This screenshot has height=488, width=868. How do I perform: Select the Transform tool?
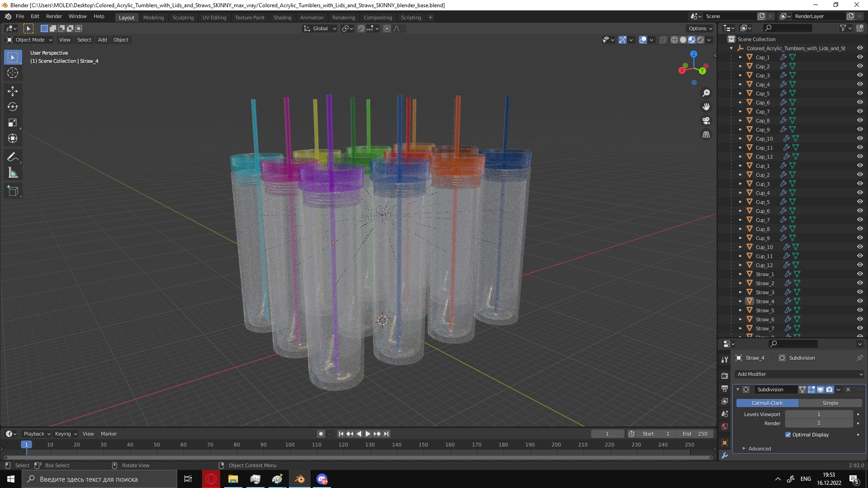13,139
